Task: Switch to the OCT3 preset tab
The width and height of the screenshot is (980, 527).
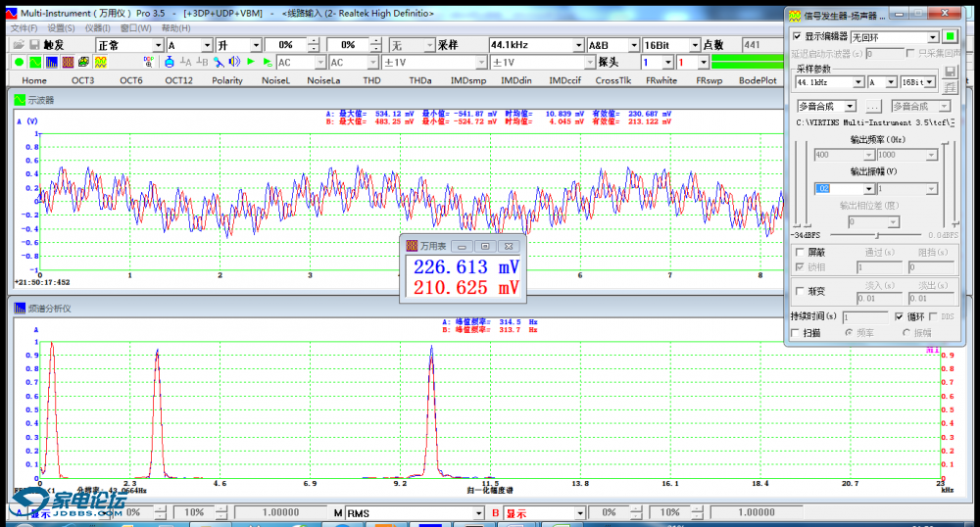Action: [x=82, y=80]
